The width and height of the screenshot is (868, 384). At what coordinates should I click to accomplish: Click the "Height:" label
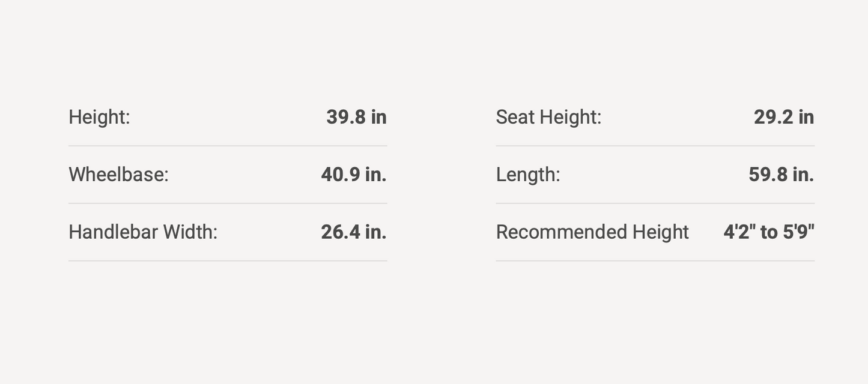(99, 117)
